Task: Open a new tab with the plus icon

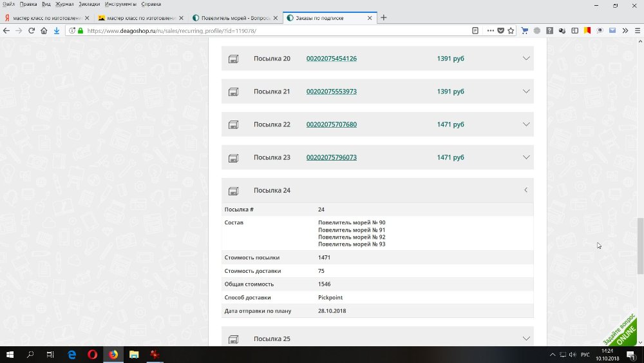Action: [384, 17]
